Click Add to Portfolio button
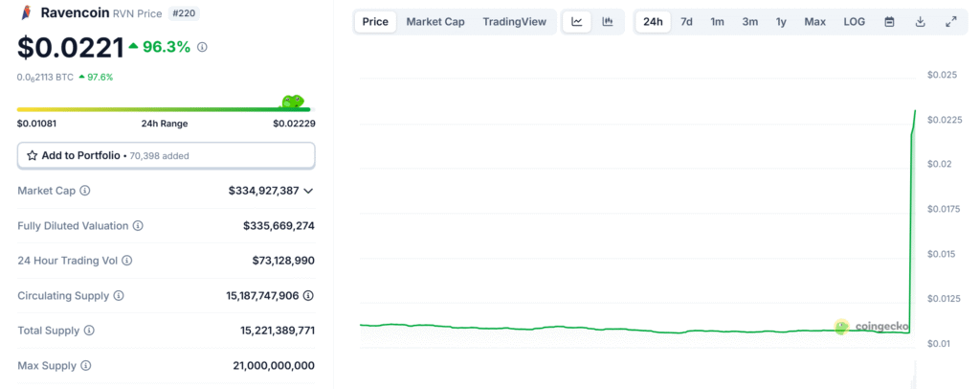The image size is (980, 389). [x=166, y=155]
